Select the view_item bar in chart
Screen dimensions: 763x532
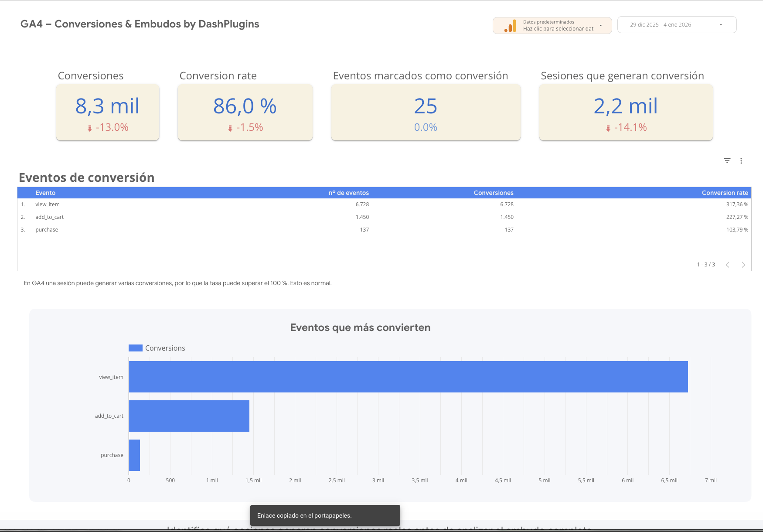point(408,377)
